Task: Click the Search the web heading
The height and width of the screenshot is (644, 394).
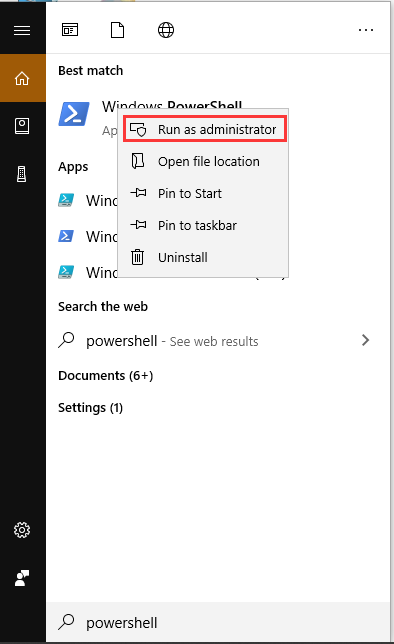Action: coord(103,306)
